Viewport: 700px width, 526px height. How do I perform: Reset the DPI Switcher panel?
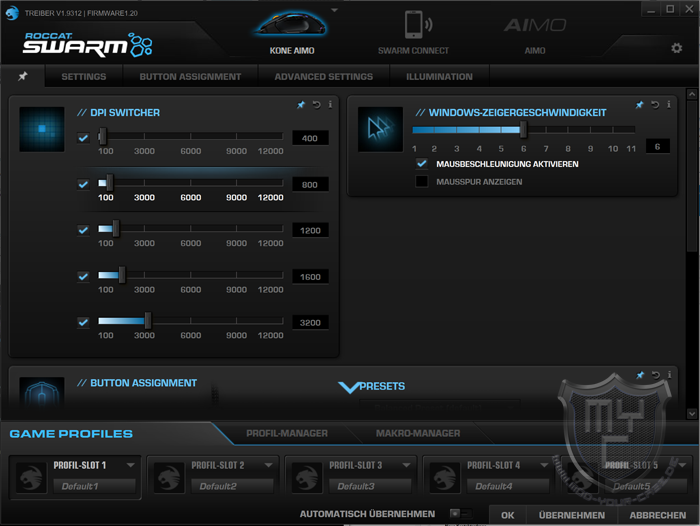[x=316, y=104]
